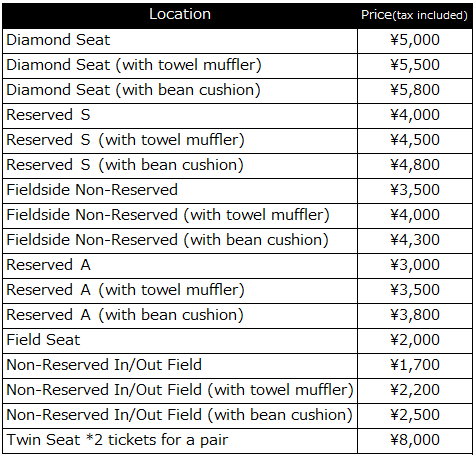The image size is (475, 458).
Task: Select Non-Reserved In/Out Field with towel muffler
Action: (237, 390)
